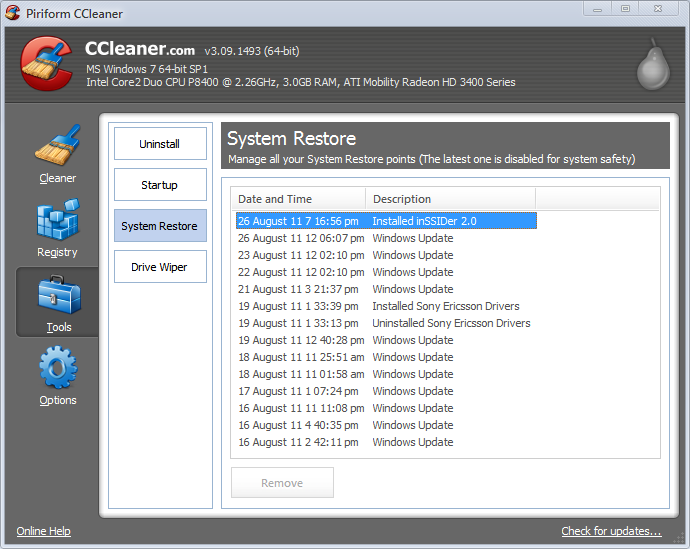Screen dimensions: 690x549
Task: Select the 23 August Windows Update entry
Action: [386, 255]
